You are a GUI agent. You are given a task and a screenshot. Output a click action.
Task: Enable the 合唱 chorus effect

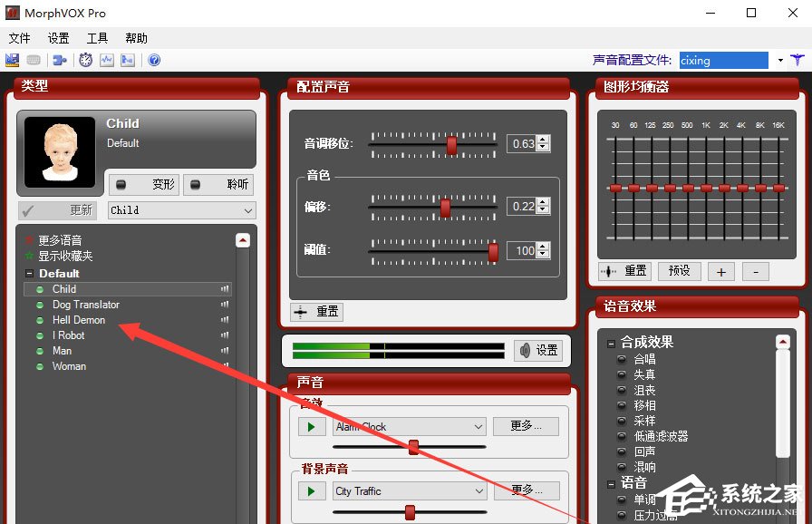[x=622, y=359]
